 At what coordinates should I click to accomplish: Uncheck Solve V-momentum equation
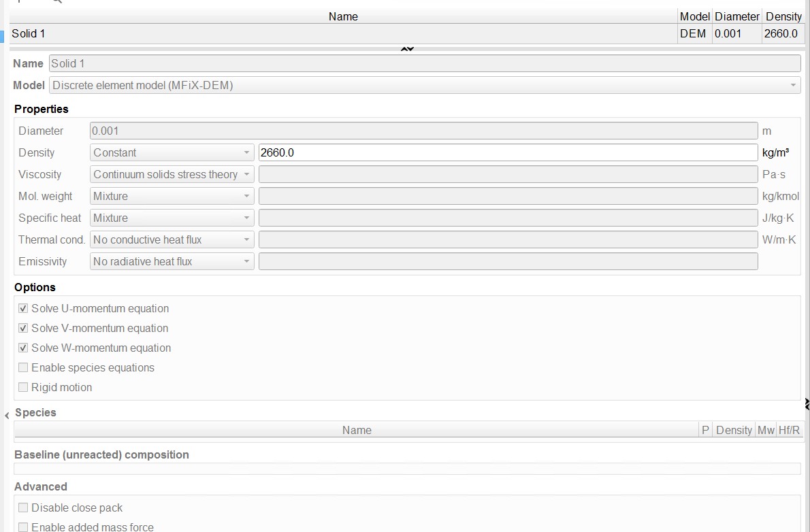(x=24, y=328)
